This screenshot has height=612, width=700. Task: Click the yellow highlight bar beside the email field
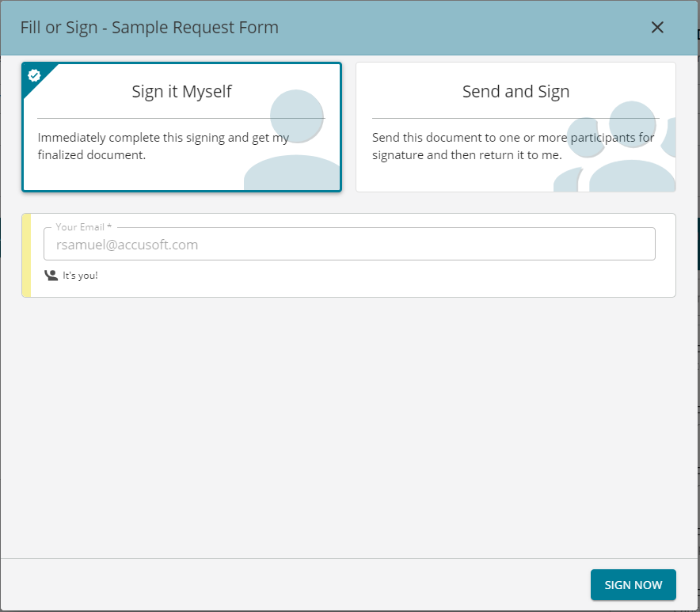coord(26,255)
